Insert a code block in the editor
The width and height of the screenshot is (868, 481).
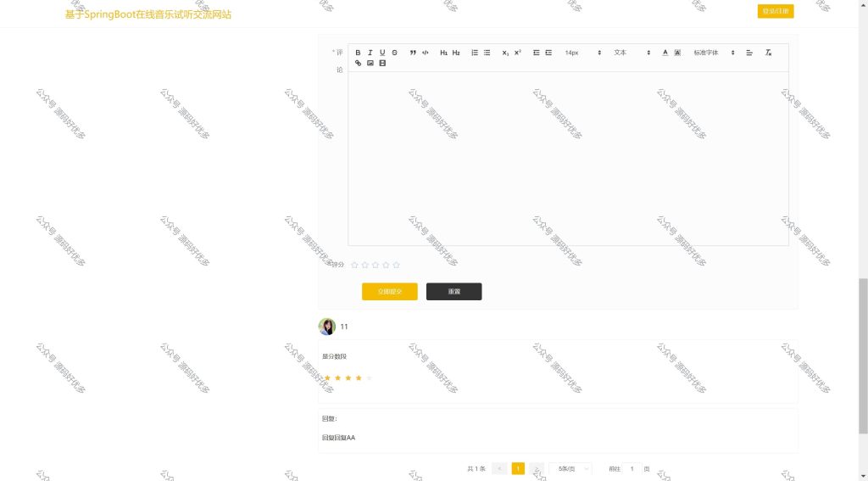click(x=426, y=53)
